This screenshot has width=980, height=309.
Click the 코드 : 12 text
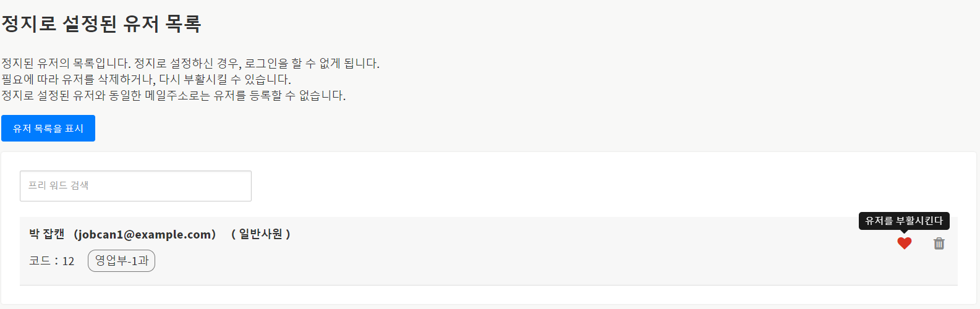pyautogui.click(x=52, y=261)
